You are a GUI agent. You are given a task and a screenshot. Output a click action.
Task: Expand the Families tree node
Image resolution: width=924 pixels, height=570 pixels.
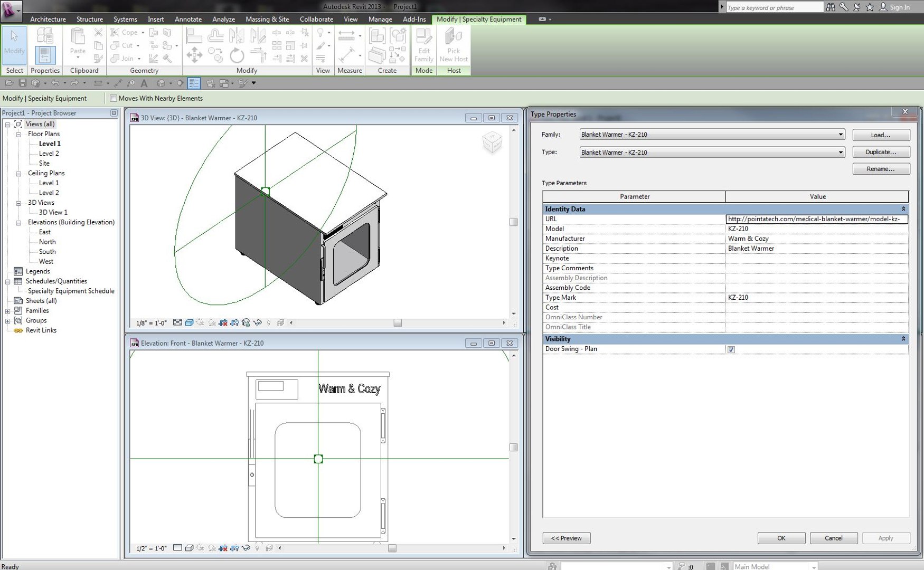(x=8, y=311)
